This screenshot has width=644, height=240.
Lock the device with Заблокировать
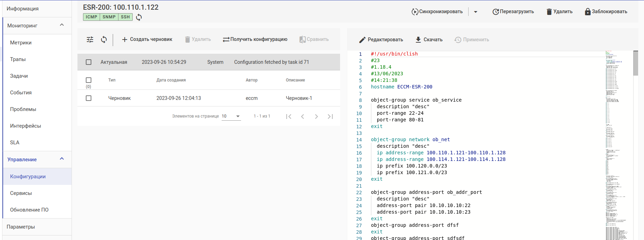click(606, 12)
